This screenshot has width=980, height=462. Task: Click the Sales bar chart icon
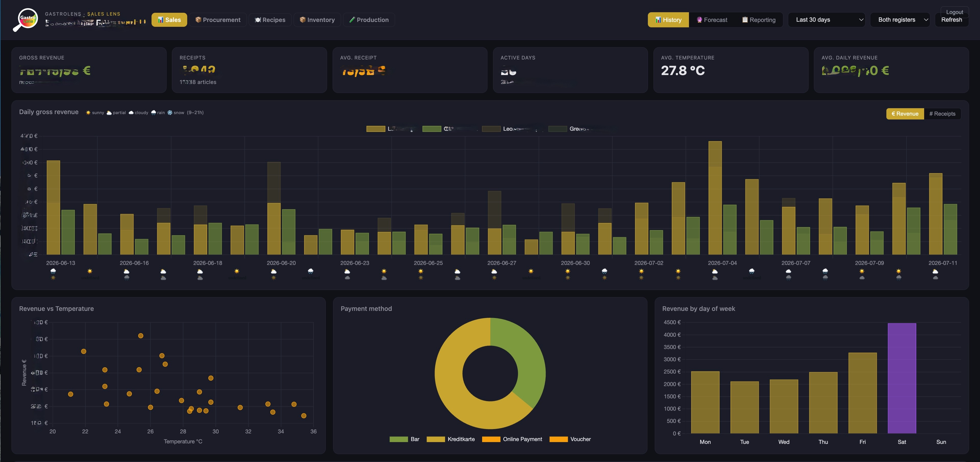(x=160, y=20)
